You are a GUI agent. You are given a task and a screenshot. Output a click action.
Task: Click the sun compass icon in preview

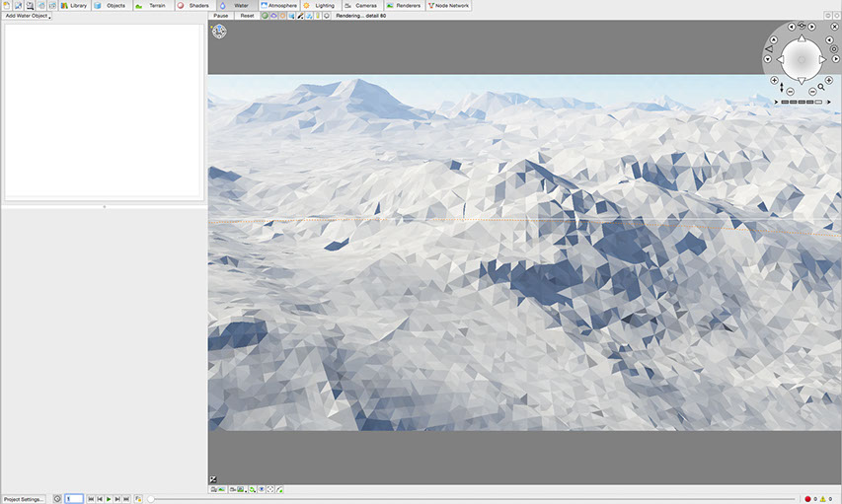tap(219, 32)
